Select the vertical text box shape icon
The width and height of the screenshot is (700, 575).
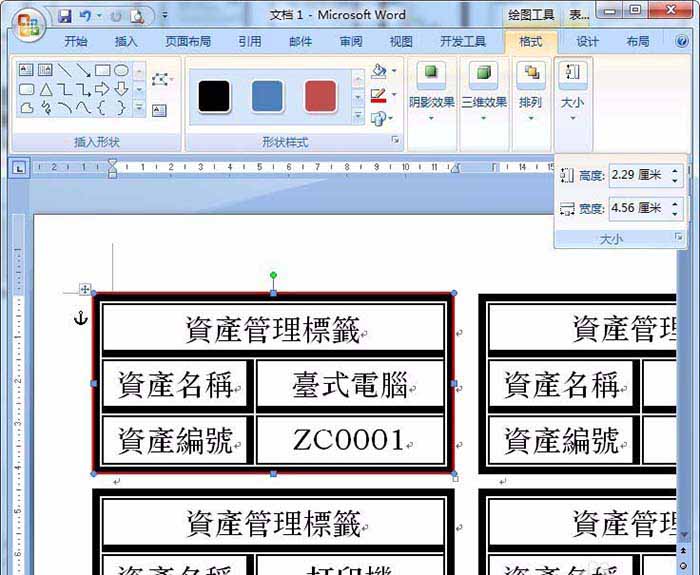click(46, 70)
